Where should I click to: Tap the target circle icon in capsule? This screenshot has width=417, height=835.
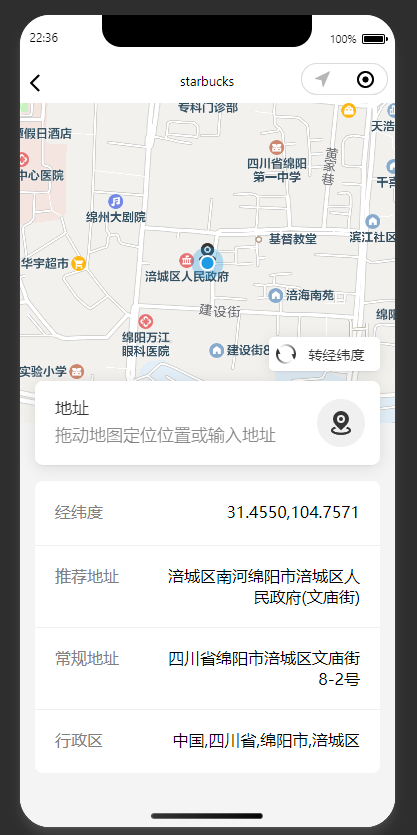pyautogui.click(x=365, y=79)
